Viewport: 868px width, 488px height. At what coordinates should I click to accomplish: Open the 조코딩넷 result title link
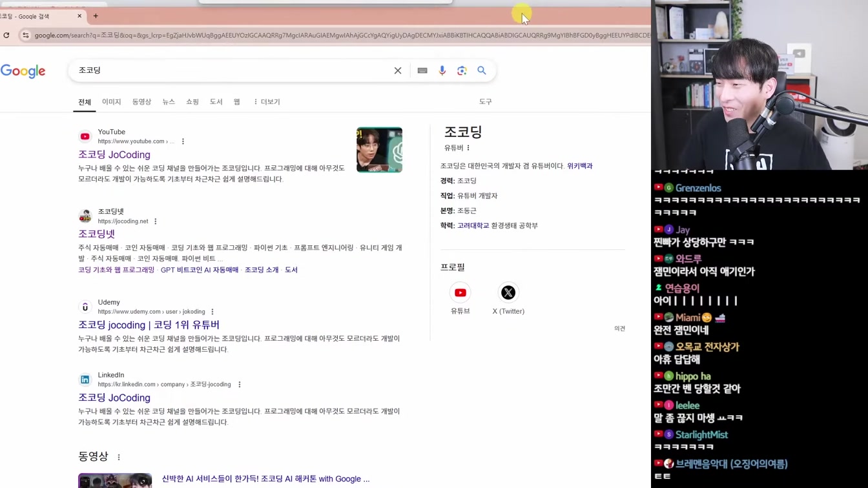point(96,234)
